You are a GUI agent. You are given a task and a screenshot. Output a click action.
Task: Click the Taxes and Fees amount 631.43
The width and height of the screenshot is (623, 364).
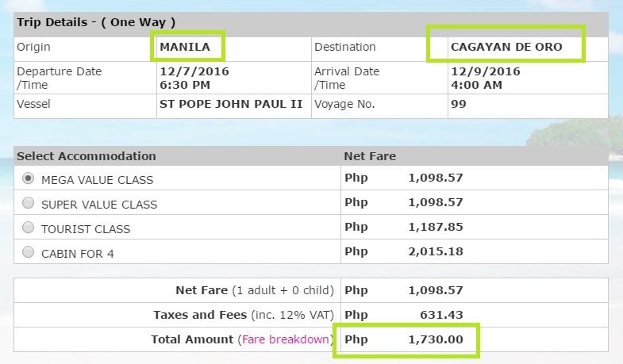(441, 315)
